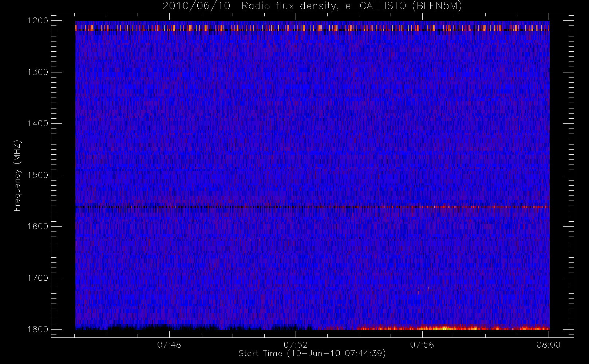Click the 1800 frequency tick label
The width and height of the screenshot is (589, 364).
(x=38, y=329)
